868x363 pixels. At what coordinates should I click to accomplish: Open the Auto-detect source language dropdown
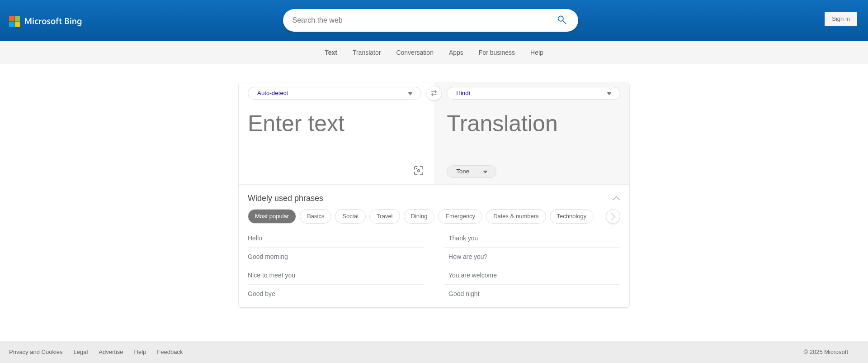pyautogui.click(x=335, y=93)
